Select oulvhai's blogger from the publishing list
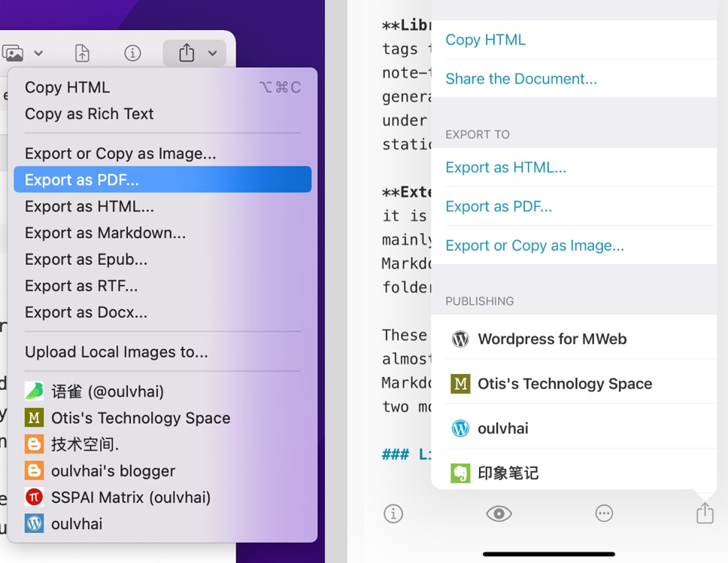 click(x=113, y=471)
